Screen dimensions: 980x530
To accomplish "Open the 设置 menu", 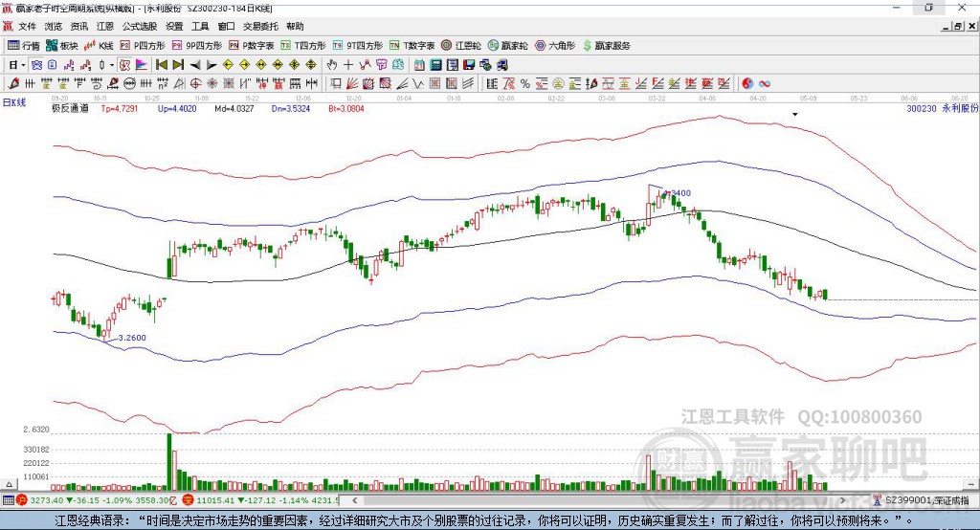I will coord(174,26).
